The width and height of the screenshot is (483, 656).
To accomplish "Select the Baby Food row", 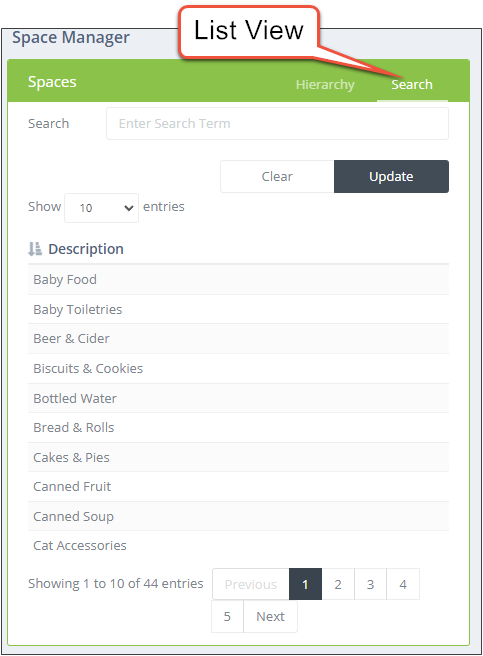I will [x=238, y=279].
